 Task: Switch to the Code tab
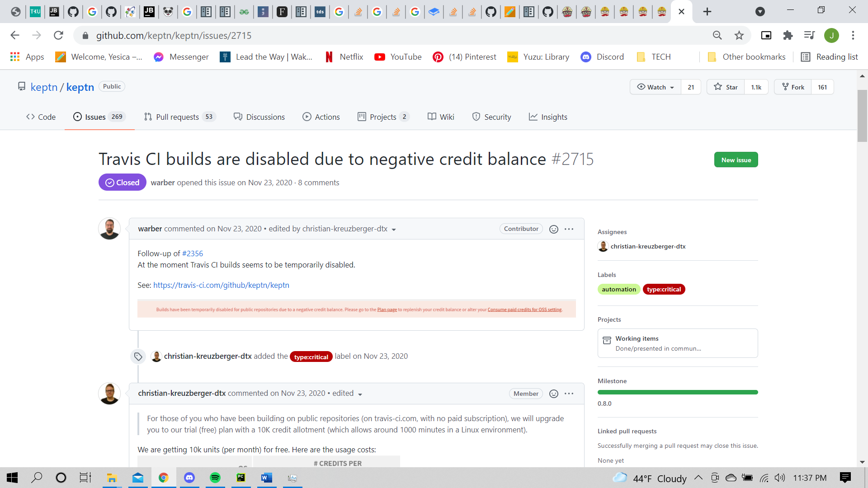coord(41,117)
